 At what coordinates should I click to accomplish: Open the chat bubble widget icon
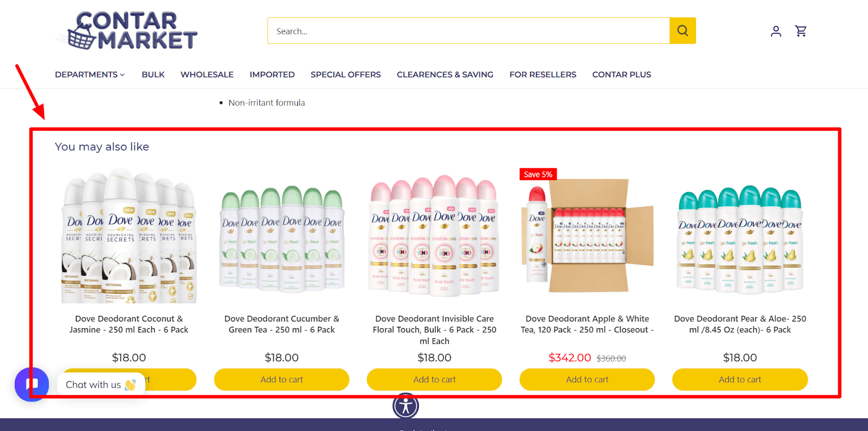pos(32,384)
